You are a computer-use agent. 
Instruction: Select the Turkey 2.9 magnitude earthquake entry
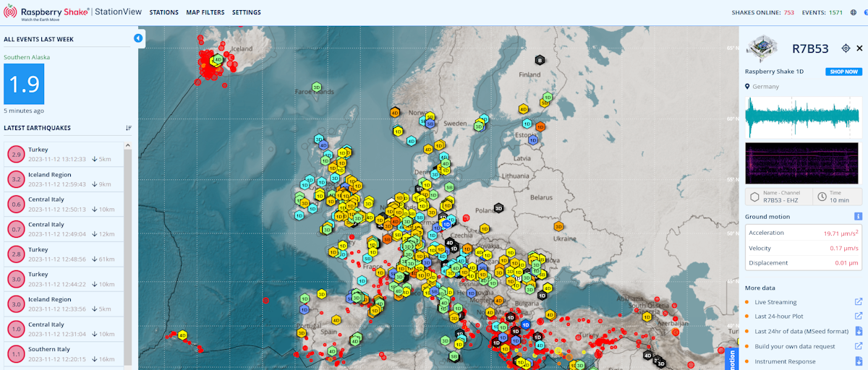(x=64, y=155)
